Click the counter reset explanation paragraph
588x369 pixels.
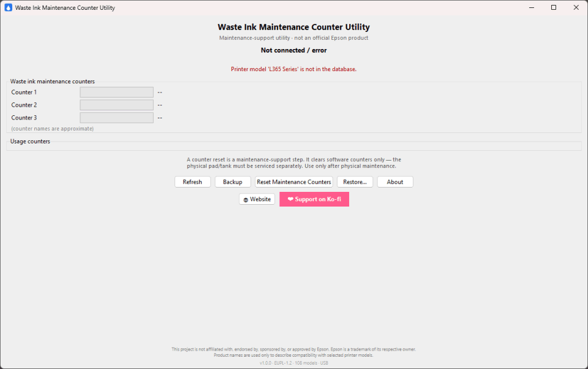pyautogui.click(x=293, y=163)
